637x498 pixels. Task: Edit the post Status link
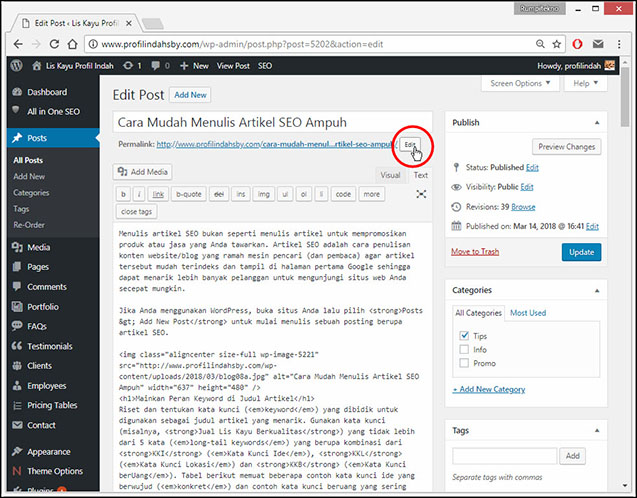(532, 167)
